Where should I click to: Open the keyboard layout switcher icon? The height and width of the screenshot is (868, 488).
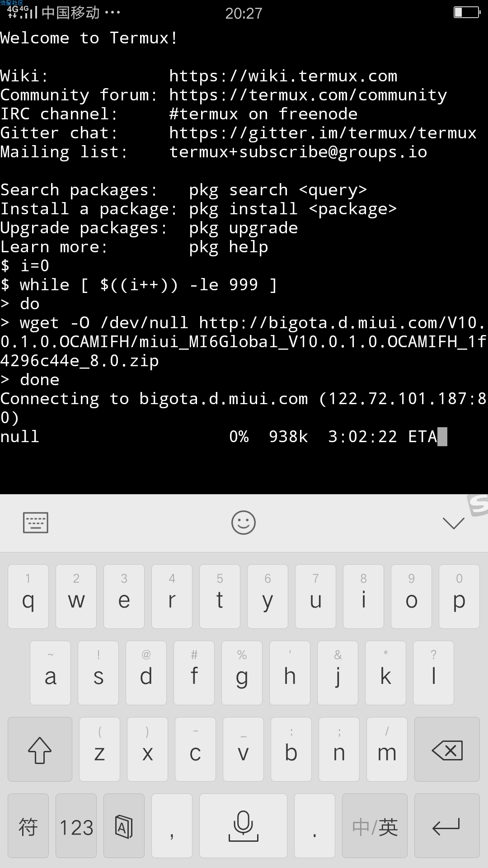coord(36,523)
